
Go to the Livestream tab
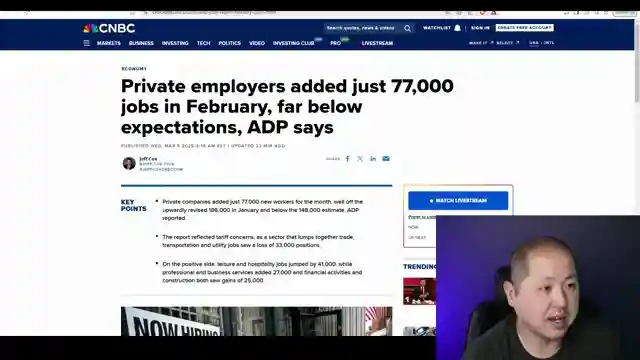tap(377, 43)
